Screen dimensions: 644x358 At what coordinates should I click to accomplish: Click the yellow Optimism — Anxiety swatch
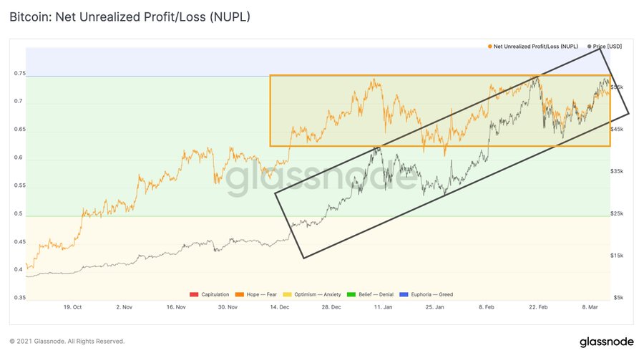pos(287,294)
